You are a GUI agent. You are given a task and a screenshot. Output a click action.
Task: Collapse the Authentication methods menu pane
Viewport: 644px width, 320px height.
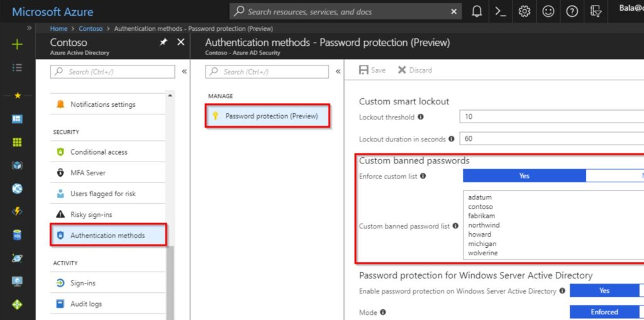click(x=338, y=72)
